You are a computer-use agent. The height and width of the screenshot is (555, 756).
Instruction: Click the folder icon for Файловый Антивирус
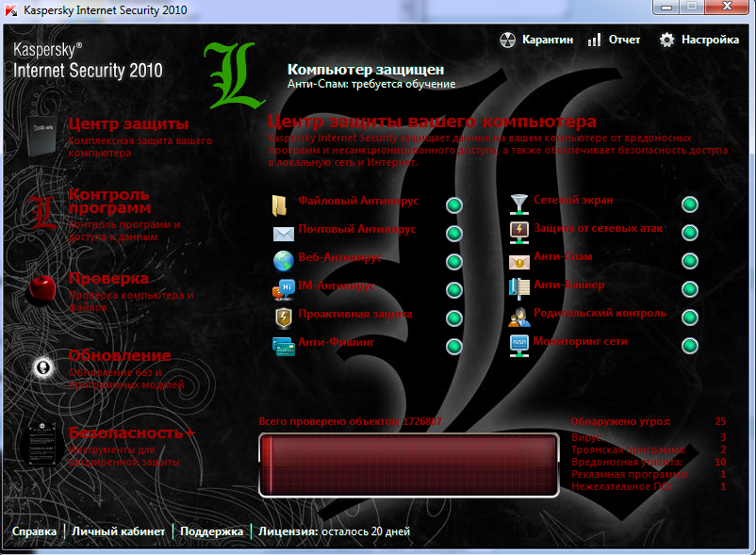[280, 205]
